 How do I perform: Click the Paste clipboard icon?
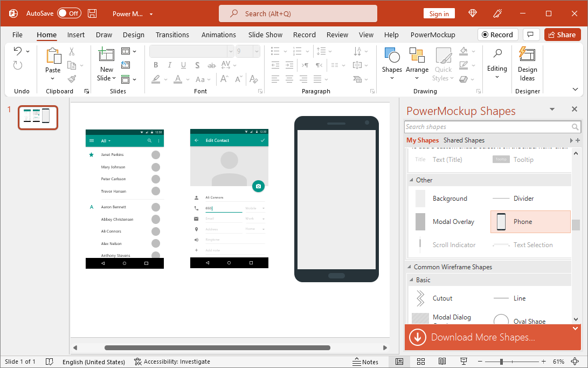point(53,56)
